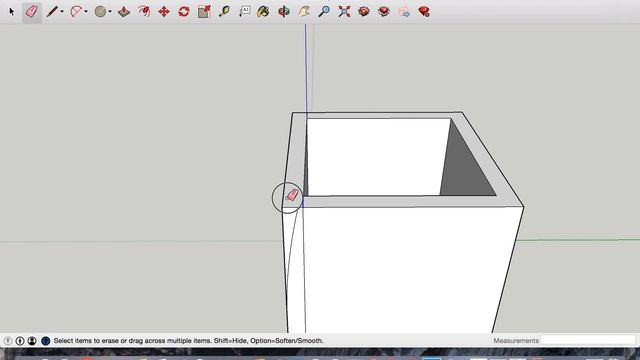Image resolution: width=640 pixels, height=360 pixels.
Task: Activate the Tape Measure tool
Action: coord(224,11)
